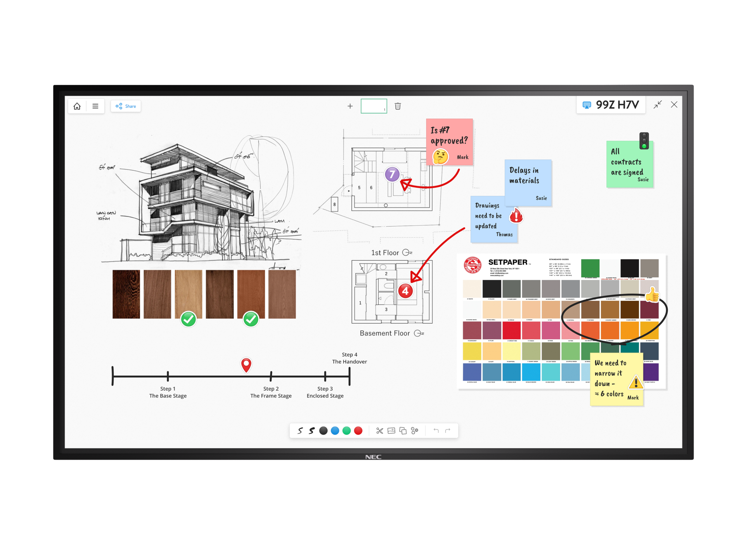Screen dimensions: 747x560
Task: Select the thin pen stroke tool
Action: pos(300,430)
